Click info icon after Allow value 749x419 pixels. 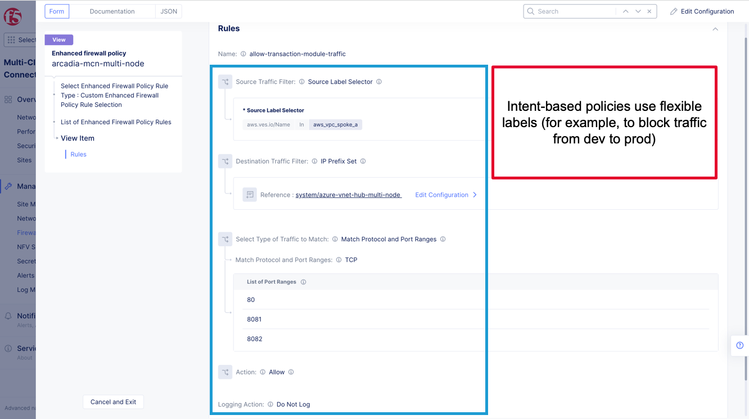click(x=291, y=372)
